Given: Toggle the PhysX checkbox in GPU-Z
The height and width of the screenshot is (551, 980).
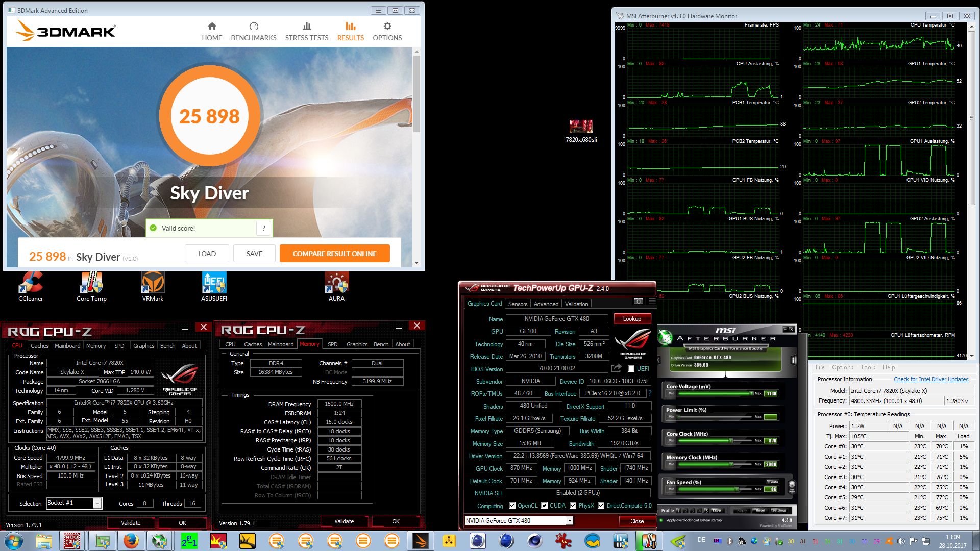Looking at the screenshot, I should pyautogui.click(x=573, y=506).
